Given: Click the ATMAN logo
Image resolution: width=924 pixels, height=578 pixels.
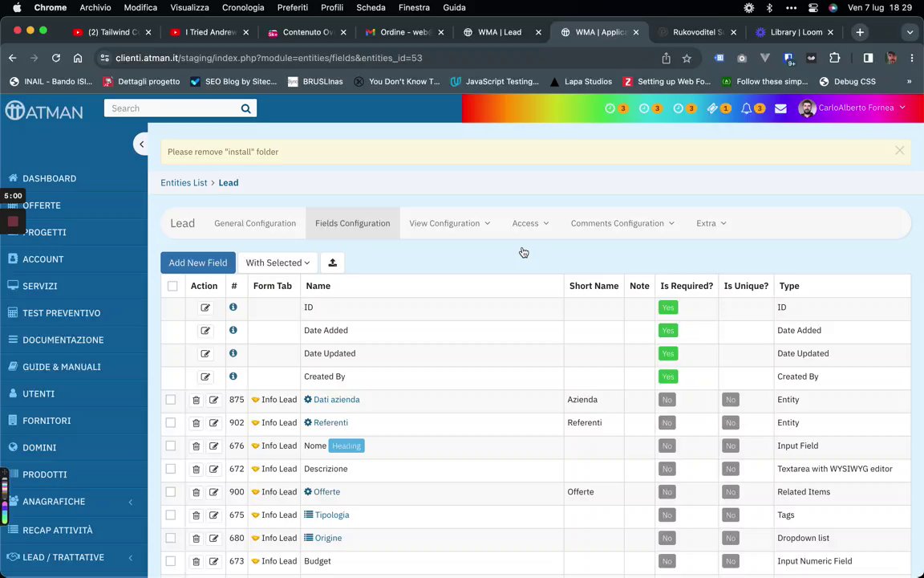Looking at the screenshot, I should 44,110.
